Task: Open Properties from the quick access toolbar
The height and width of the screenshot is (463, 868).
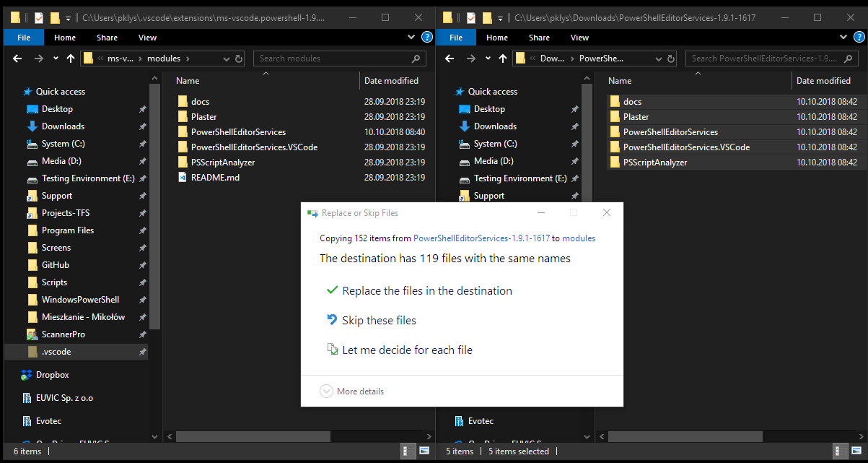Action: click(x=38, y=16)
